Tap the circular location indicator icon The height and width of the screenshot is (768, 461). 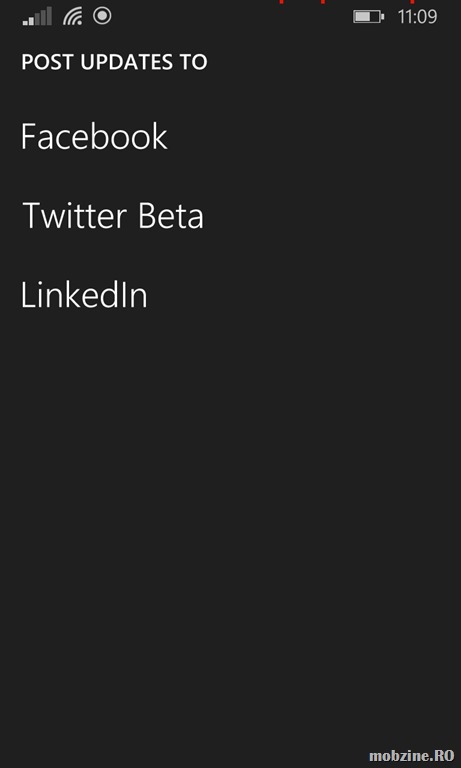[x=102, y=16]
